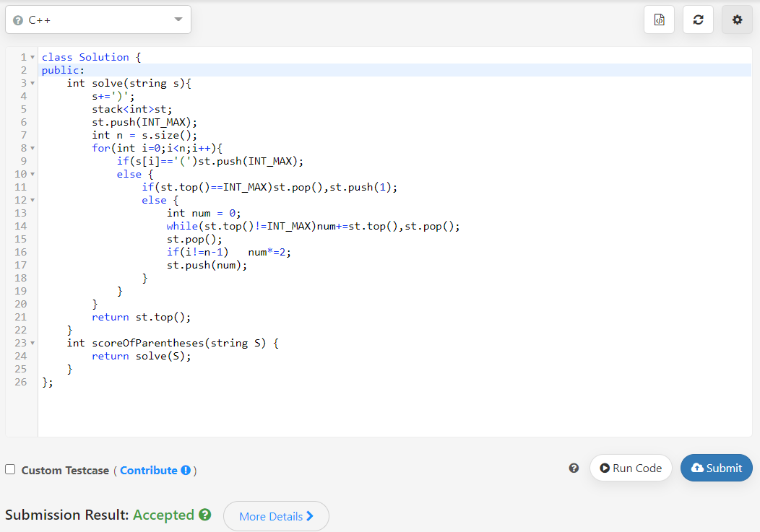760x532 pixels.
Task: Reset code with the refresh icon button
Action: (698, 20)
